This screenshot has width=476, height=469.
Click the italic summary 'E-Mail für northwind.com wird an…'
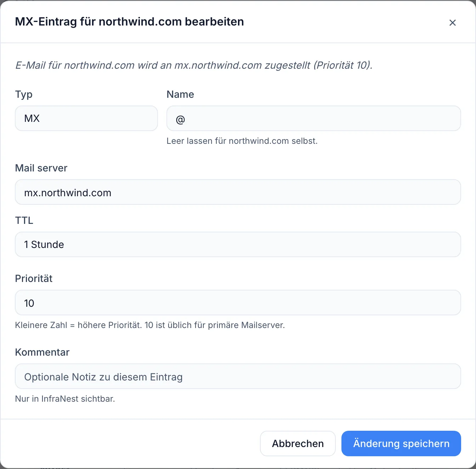[194, 65]
